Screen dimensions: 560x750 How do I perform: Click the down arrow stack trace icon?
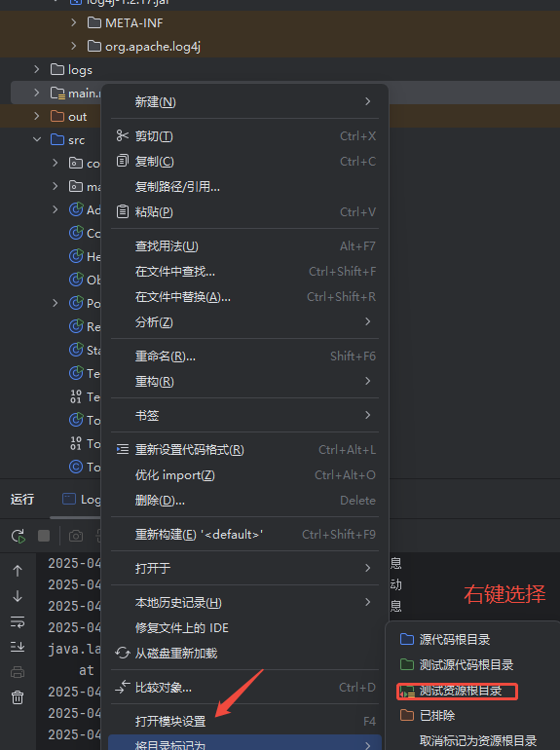pos(18,596)
